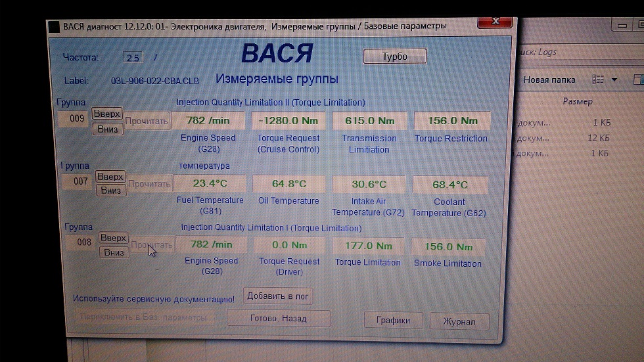Viewport: 644px width, 362px height.
Task: Expand the view options dropdown arrow
Action: 614,80
